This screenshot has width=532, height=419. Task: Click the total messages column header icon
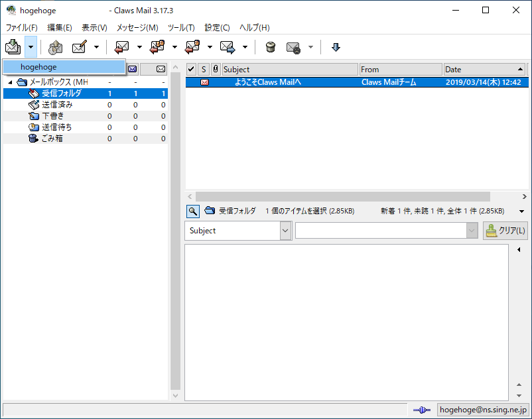point(161,69)
